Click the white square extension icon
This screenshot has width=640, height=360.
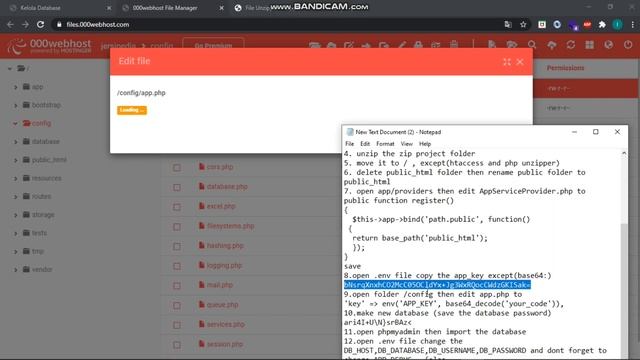[x=542, y=24]
